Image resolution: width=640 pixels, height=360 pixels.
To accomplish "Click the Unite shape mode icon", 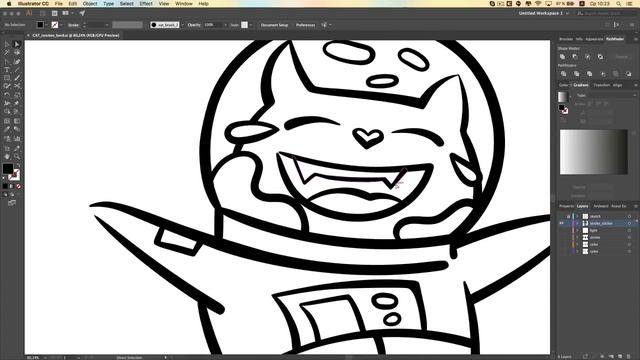I will (x=562, y=57).
